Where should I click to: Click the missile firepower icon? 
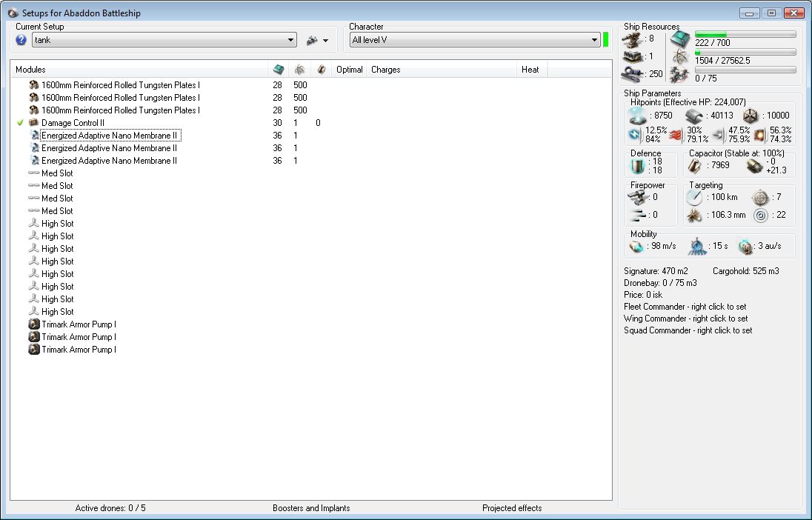[x=637, y=215]
